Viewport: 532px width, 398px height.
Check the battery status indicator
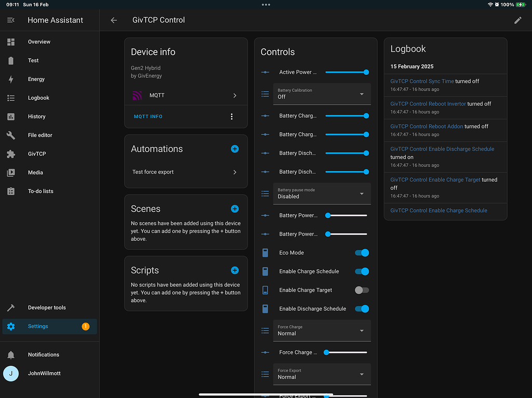[x=520, y=5]
